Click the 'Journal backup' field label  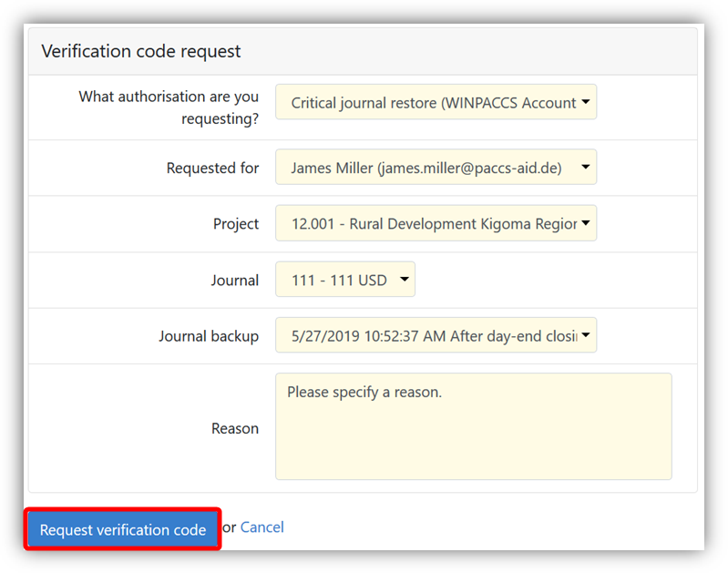(x=208, y=336)
